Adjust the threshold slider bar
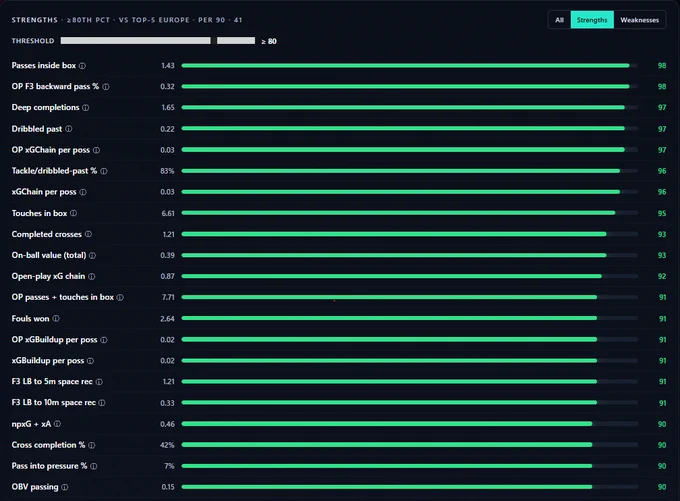The image size is (680, 501). [x=158, y=41]
